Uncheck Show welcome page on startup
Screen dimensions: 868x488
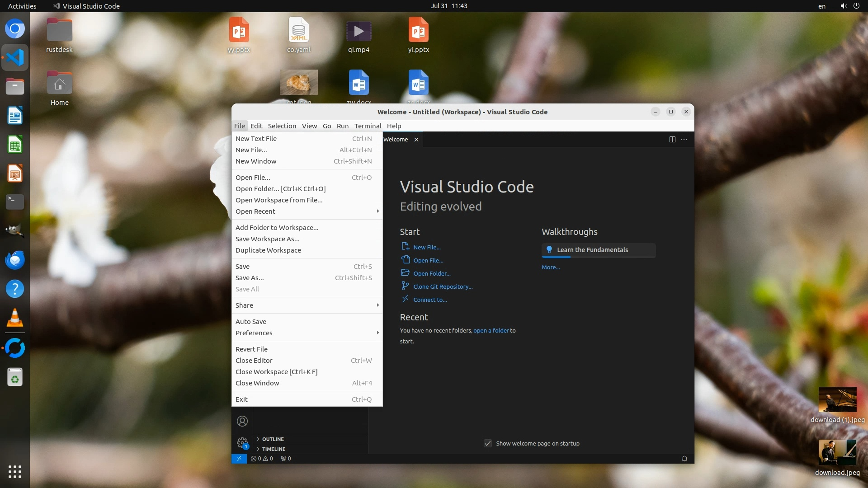click(x=488, y=443)
